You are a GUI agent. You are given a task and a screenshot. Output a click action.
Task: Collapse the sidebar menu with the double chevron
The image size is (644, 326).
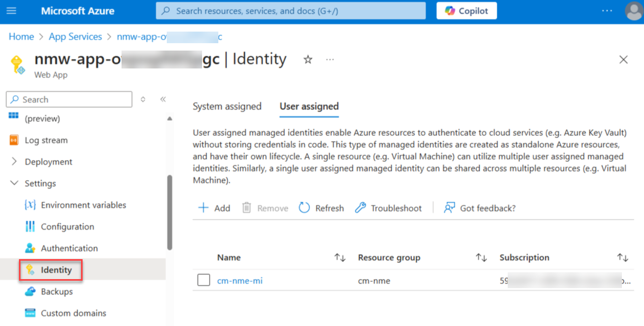[x=163, y=100]
